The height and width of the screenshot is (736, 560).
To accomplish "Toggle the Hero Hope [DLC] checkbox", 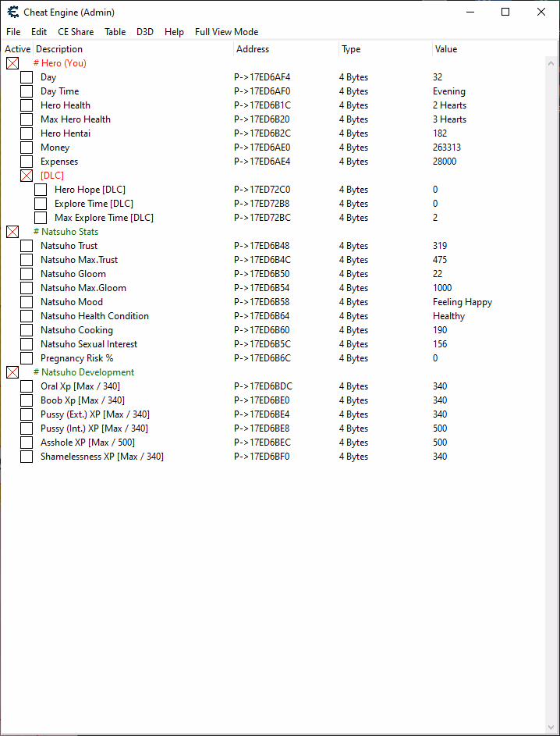I will point(41,190).
